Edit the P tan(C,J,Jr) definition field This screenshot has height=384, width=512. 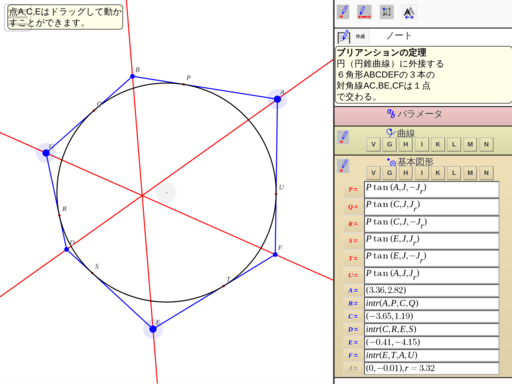tap(432, 207)
